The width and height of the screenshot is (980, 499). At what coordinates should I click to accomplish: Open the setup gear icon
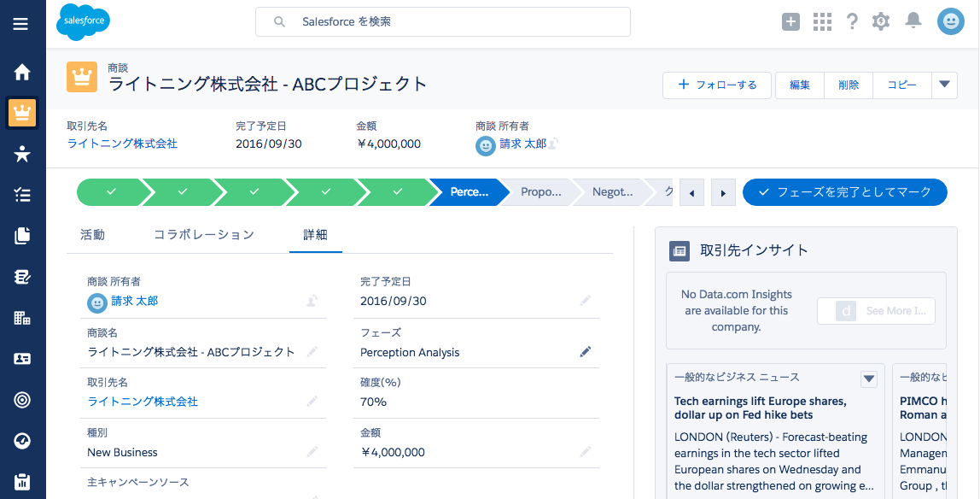pos(880,22)
